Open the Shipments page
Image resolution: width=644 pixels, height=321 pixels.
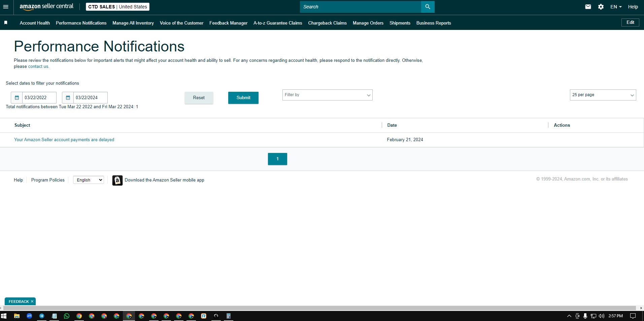[400, 23]
